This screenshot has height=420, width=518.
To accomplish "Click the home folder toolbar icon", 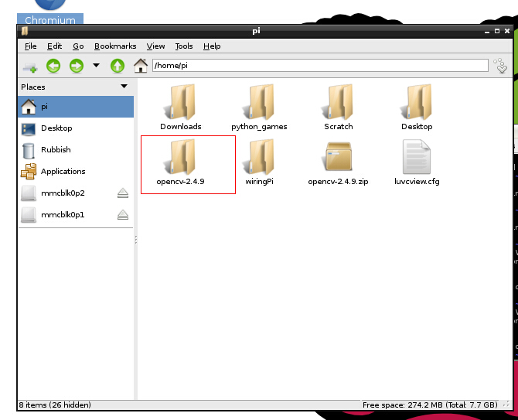I will point(141,67).
